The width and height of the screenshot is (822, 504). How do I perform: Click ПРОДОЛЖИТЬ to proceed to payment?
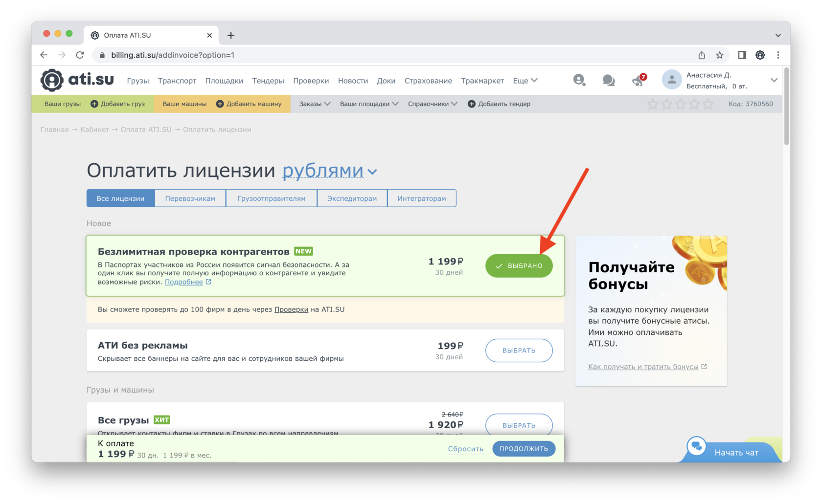pyautogui.click(x=524, y=449)
